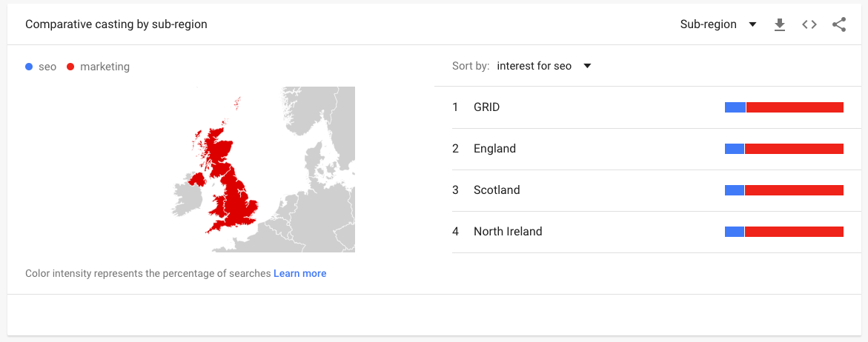Expand the Sub-region dropdown arrow
The height and width of the screenshot is (342, 868).
752,25
